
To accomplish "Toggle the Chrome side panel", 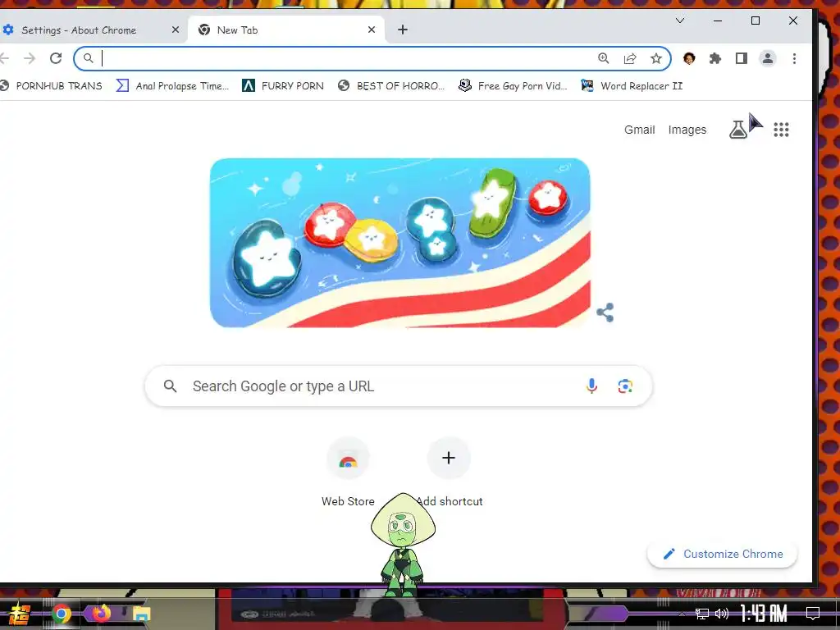I will click(x=742, y=58).
